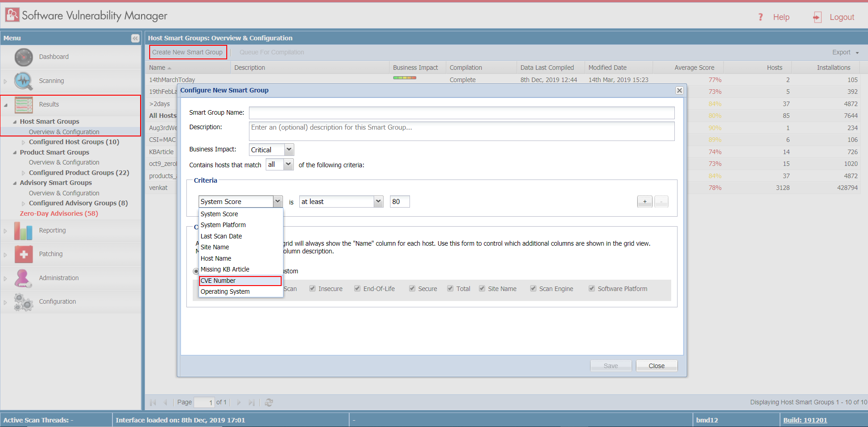Select Host Name from criteria list
Screen dimensions: 868x427
pos(240,258)
